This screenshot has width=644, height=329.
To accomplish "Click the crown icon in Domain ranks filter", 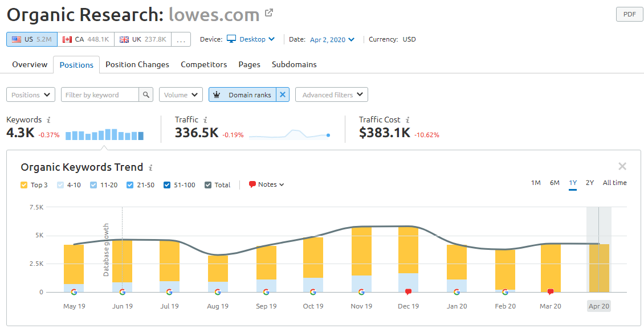I will (x=217, y=94).
